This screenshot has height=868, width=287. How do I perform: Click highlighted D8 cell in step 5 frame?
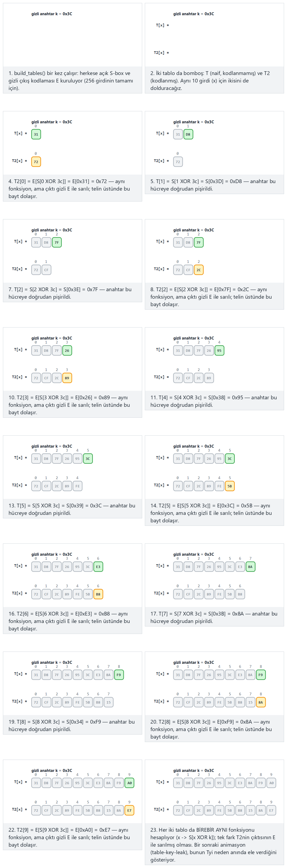pos(188,134)
